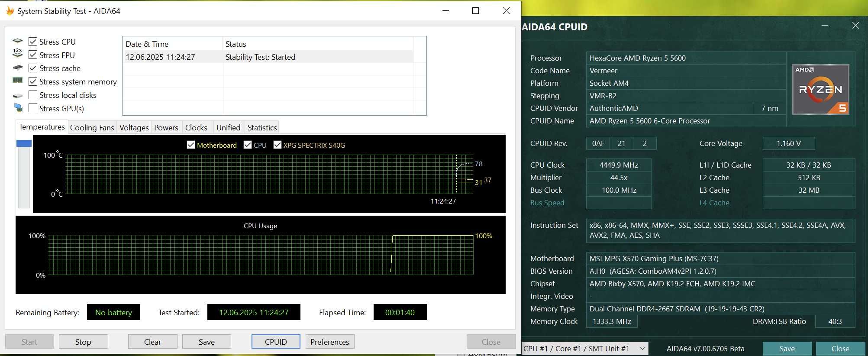This screenshot has width=868, height=356.
Task: Click the 7 nm process field
Action: point(770,108)
